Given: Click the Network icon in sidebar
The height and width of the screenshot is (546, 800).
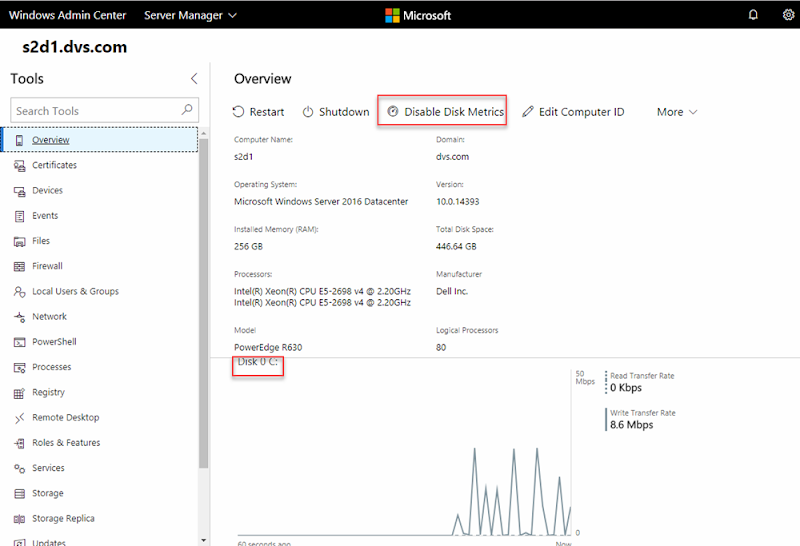Looking at the screenshot, I should tap(19, 317).
